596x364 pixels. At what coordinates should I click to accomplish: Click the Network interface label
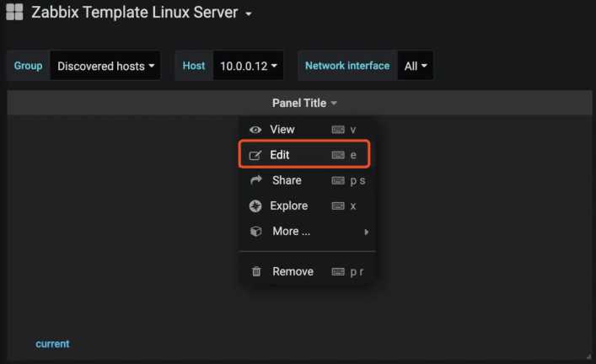[x=347, y=66]
